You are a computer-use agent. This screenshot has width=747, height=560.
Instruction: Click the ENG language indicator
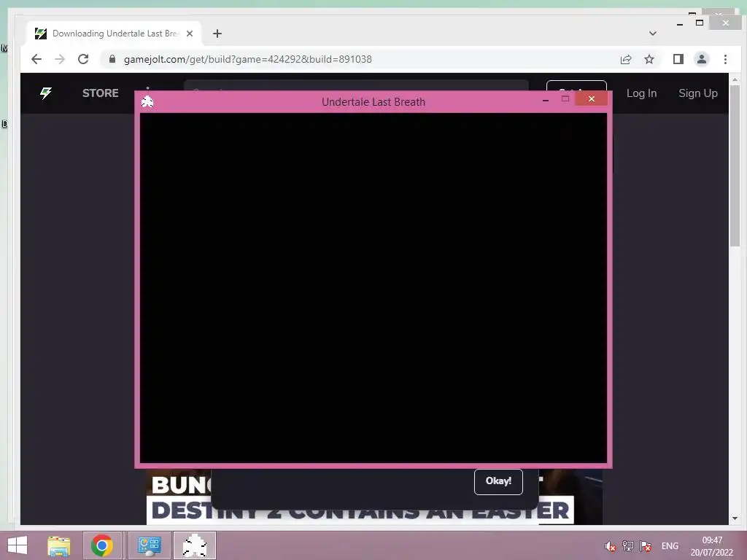[x=670, y=546]
